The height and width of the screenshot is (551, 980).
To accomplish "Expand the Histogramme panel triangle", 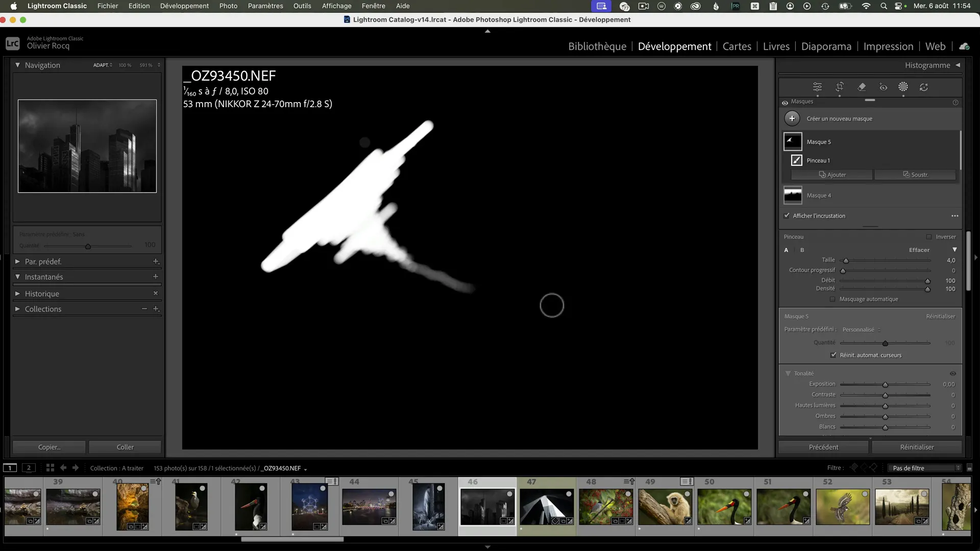I will coord(958,65).
